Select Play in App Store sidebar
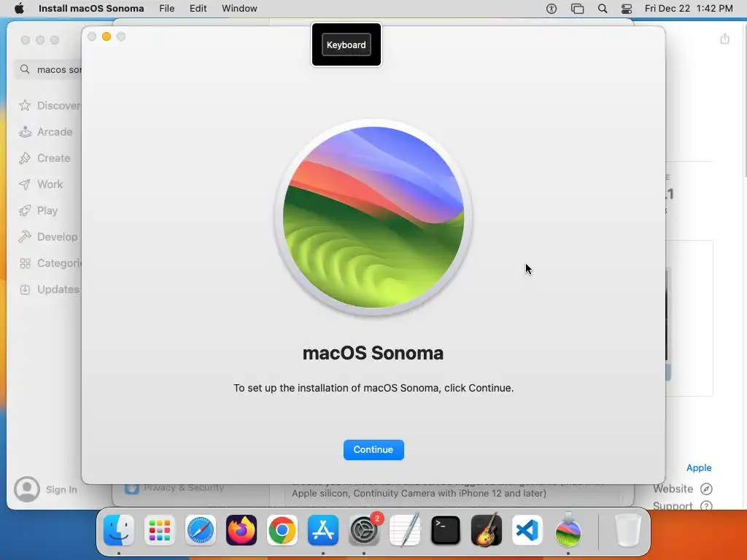The width and height of the screenshot is (747, 560). 38,211
